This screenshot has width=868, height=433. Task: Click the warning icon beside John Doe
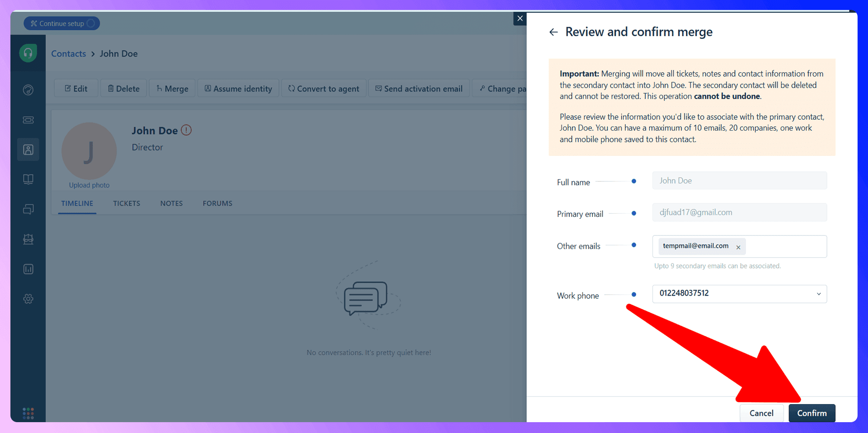coord(186,130)
